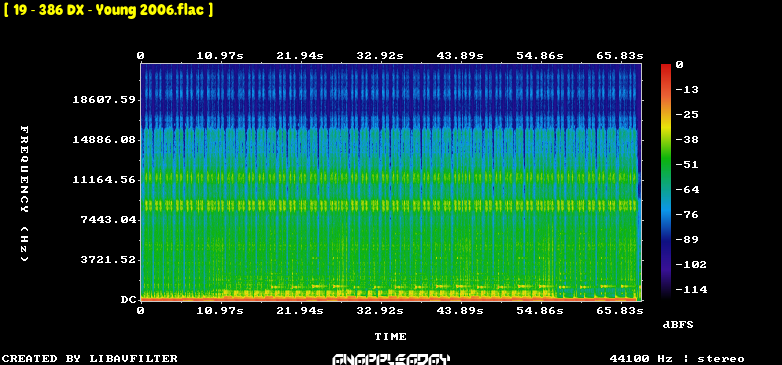Viewport: 782px width, 365px height.
Task: Click the stylized logo at the bottom center
Action: [x=391, y=359]
